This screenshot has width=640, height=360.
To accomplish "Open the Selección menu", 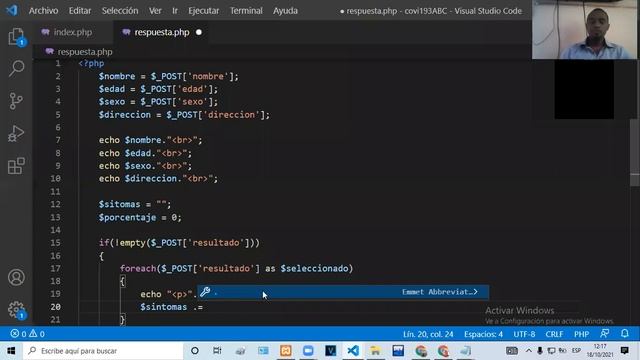I will click(120, 11).
